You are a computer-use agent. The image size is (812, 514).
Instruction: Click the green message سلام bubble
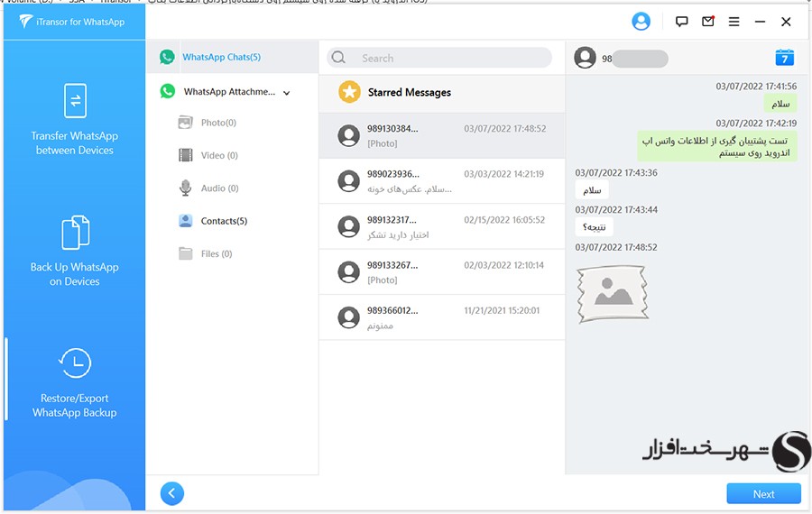click(780, 104)
